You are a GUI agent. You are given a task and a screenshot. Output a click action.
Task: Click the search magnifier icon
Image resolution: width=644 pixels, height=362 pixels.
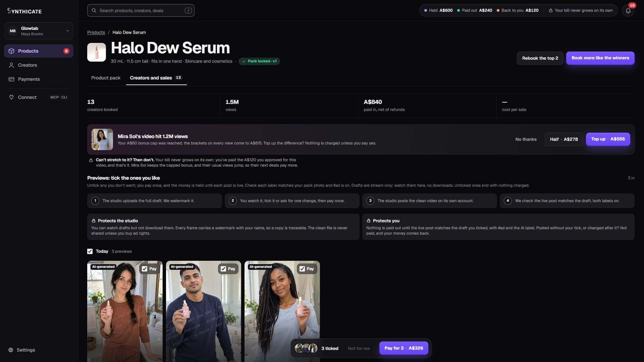click(x=94, y=10)
